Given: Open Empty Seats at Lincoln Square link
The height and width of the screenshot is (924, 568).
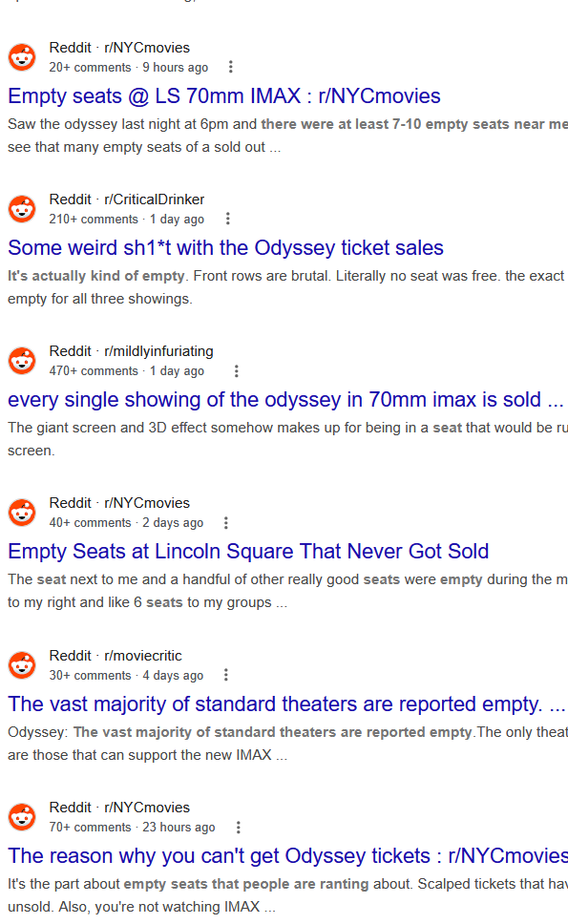Looking at the screenshot, I should coord(248,552).
